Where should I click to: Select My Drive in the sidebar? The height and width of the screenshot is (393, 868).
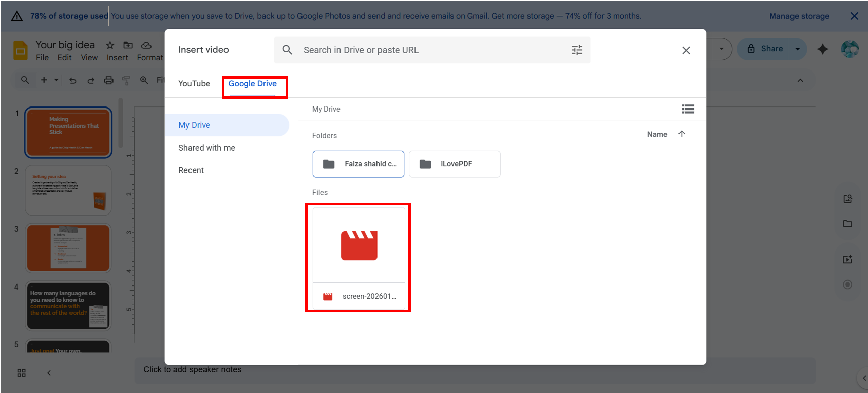click(227, 125)
